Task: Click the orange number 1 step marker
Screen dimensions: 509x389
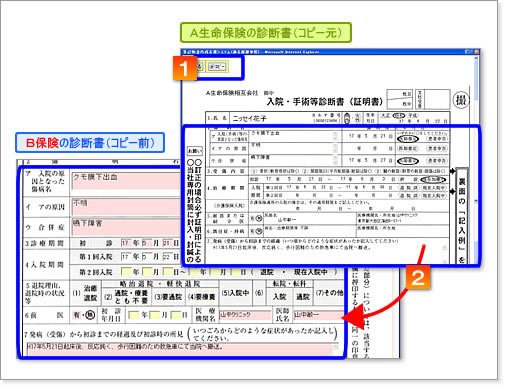Action: pyautogui.click(x=185, y=68)
